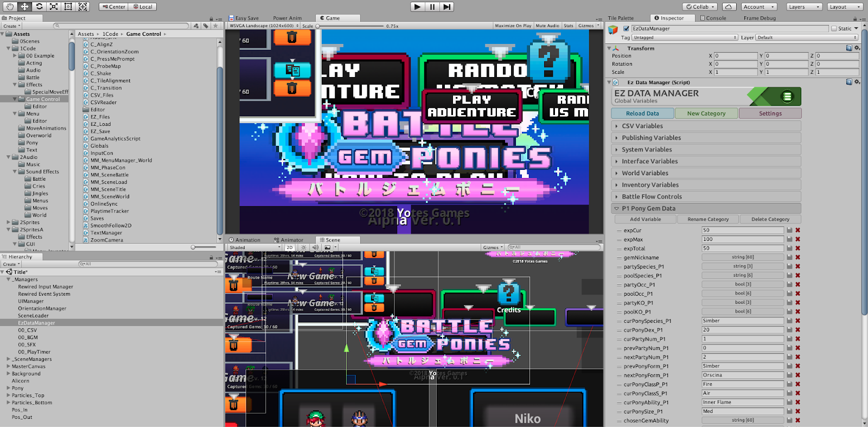Screen dimensions: 868x427
Task: Click the Position X input field
Action: (x=736, y=55)
